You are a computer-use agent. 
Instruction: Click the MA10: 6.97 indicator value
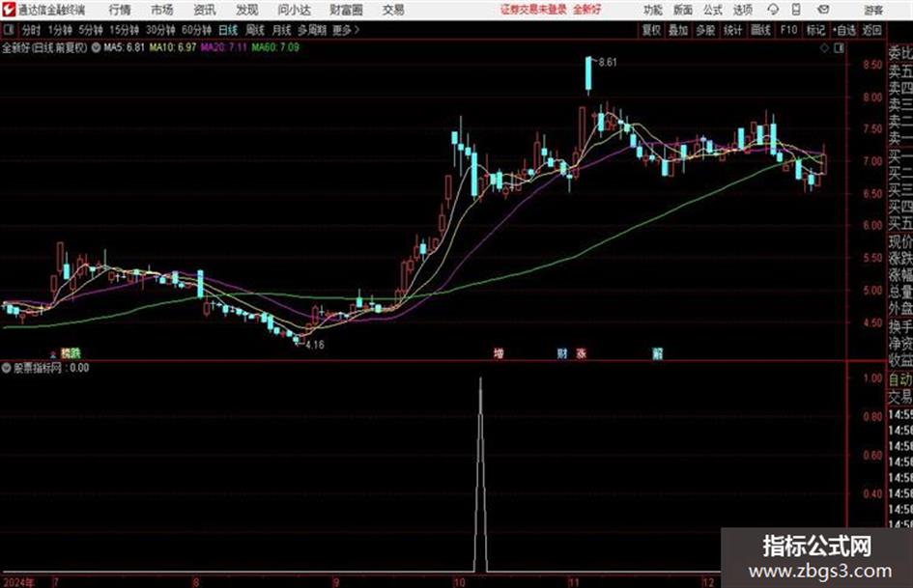[172, 47]
